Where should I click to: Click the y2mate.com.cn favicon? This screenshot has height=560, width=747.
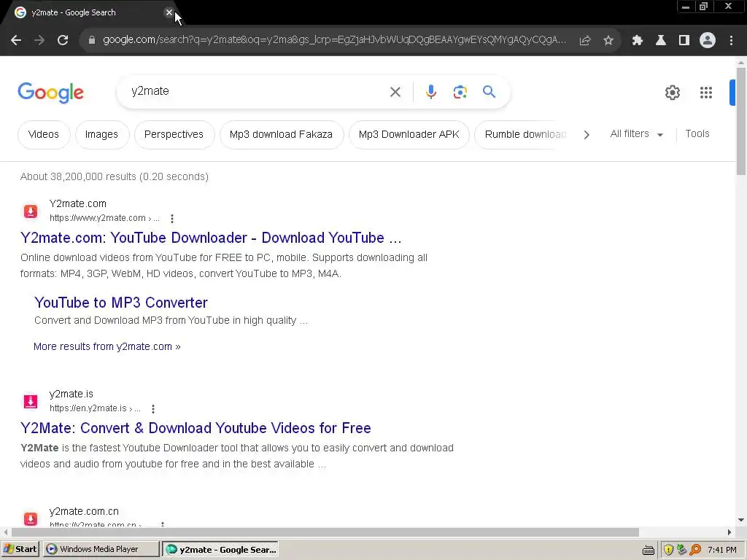pyautogui.click(x=31, y=518)
